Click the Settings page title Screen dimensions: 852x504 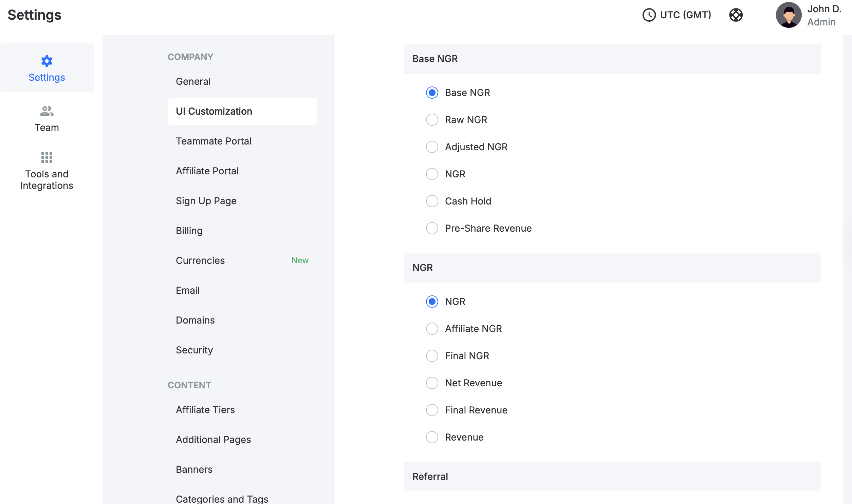pos(34,15)
